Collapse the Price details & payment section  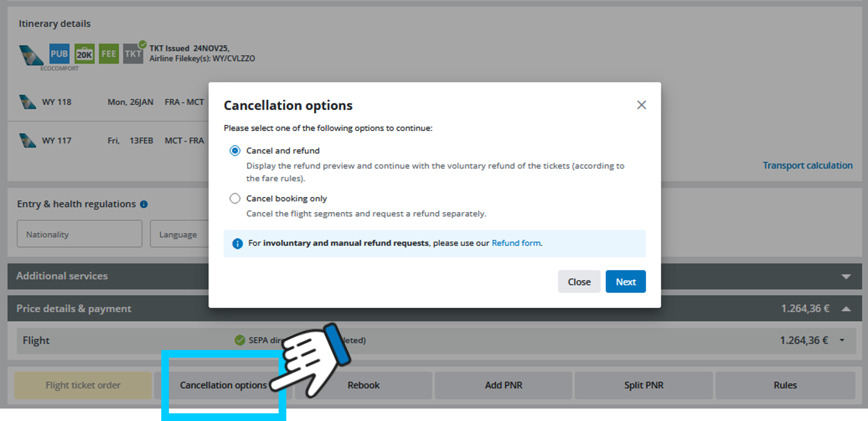[x=846, y=309]
